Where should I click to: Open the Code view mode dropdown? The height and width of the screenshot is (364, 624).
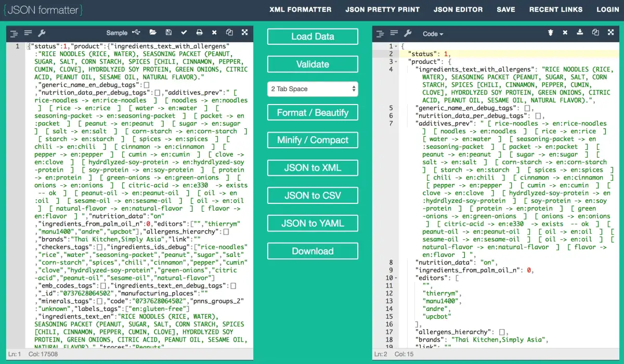433,34
